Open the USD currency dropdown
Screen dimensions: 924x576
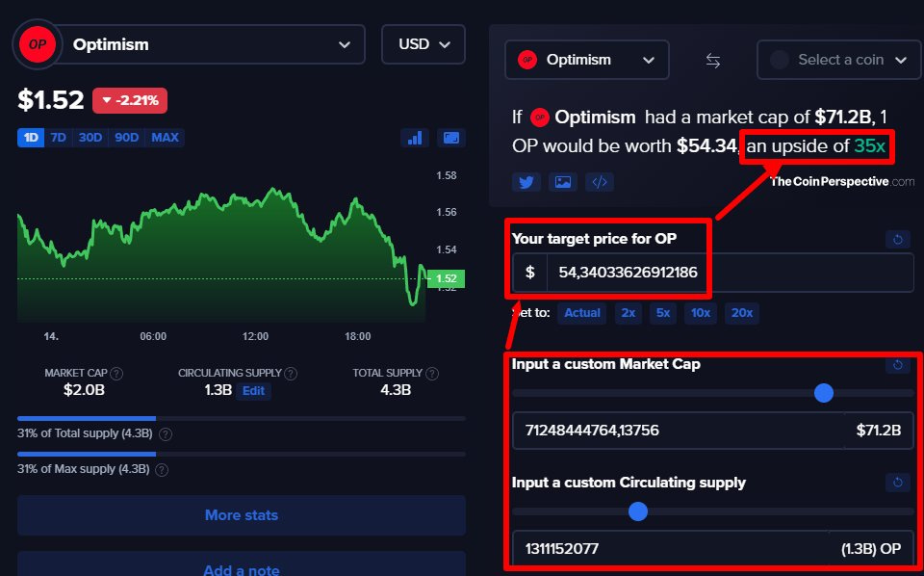tap(423, 44)
